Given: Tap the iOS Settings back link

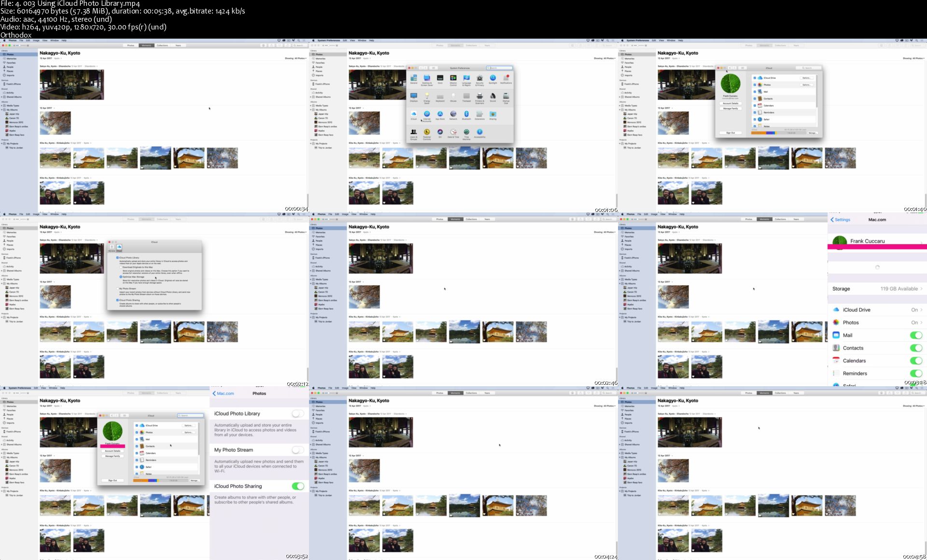Looking at the screenshot, I should tap(841, 220).
